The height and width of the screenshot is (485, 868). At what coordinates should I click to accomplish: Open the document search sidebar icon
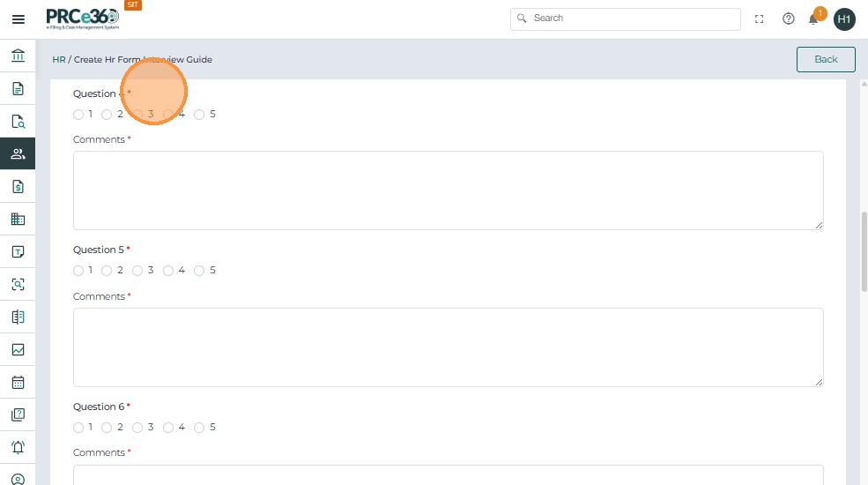coord(18,122)
